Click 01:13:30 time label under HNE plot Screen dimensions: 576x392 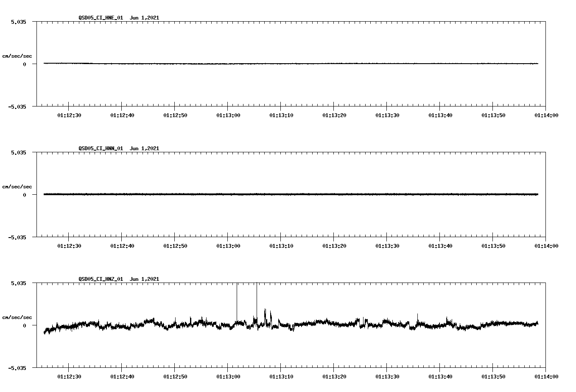pyautogui.click(x=387, y=115)
